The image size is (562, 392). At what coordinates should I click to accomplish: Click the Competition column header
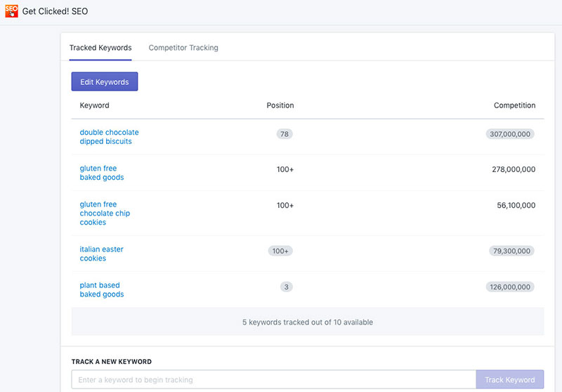pyautogui.click(x=514, y=105)
